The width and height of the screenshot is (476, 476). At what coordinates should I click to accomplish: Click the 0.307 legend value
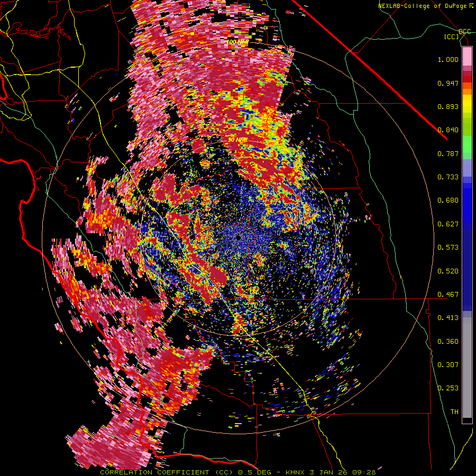click(x=448, y=365)
